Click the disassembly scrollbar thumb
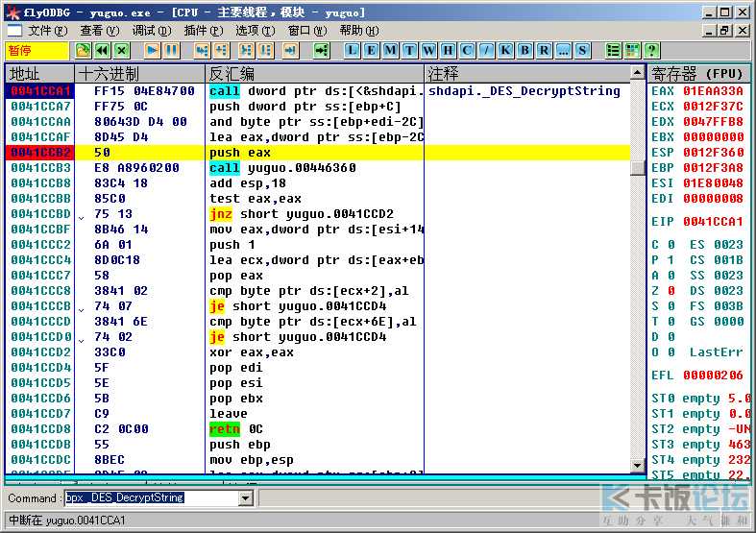 click(638, 168)
